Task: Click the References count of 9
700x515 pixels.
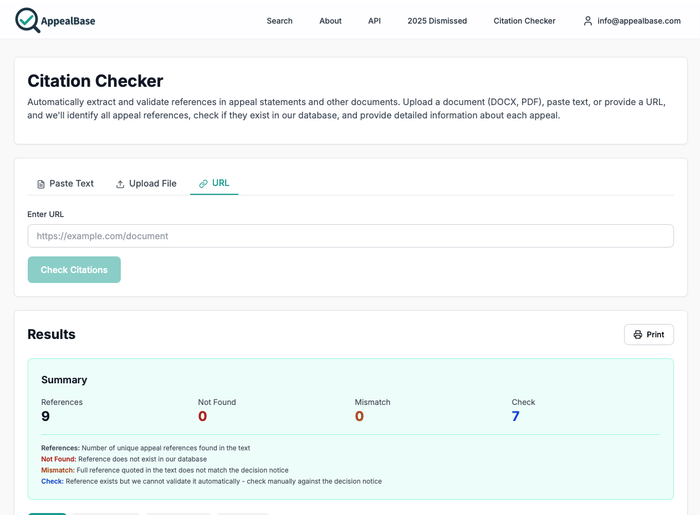Action: [46, 416]
